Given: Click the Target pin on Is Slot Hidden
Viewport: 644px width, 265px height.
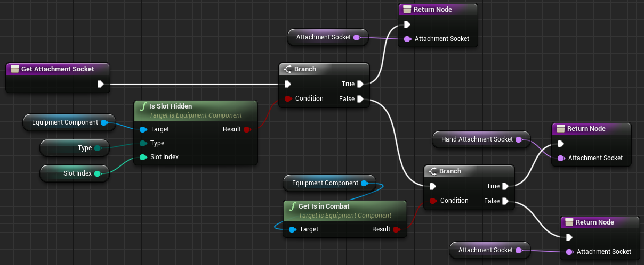Looking at the screenshot, I should point(142,129).
